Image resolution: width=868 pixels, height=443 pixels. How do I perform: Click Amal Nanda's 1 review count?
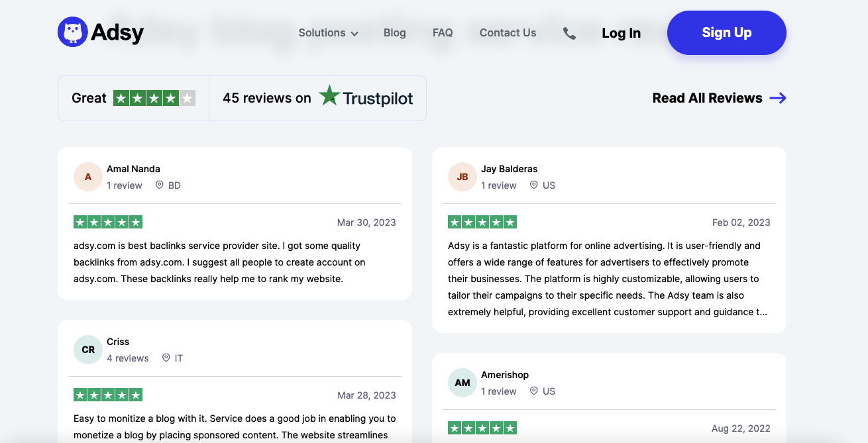[125, 185]
